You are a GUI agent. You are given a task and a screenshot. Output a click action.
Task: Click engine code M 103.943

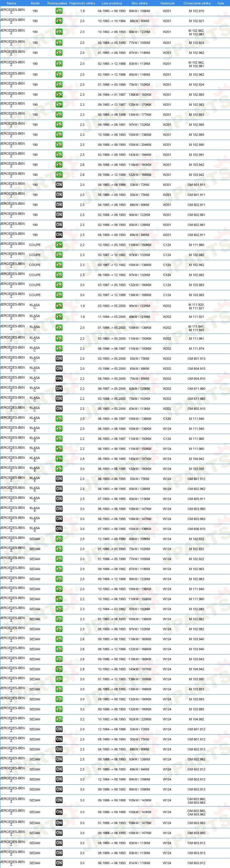coord(196,659)
